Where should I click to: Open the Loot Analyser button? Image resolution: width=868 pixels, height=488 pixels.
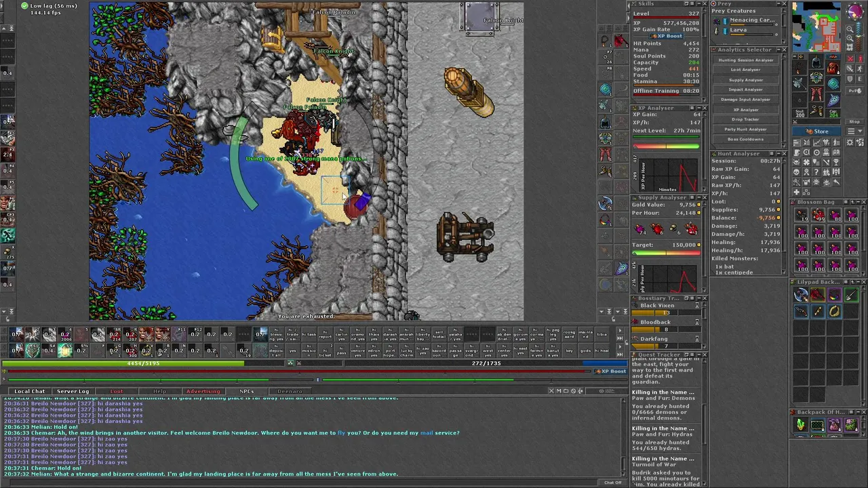coord(746,70)
